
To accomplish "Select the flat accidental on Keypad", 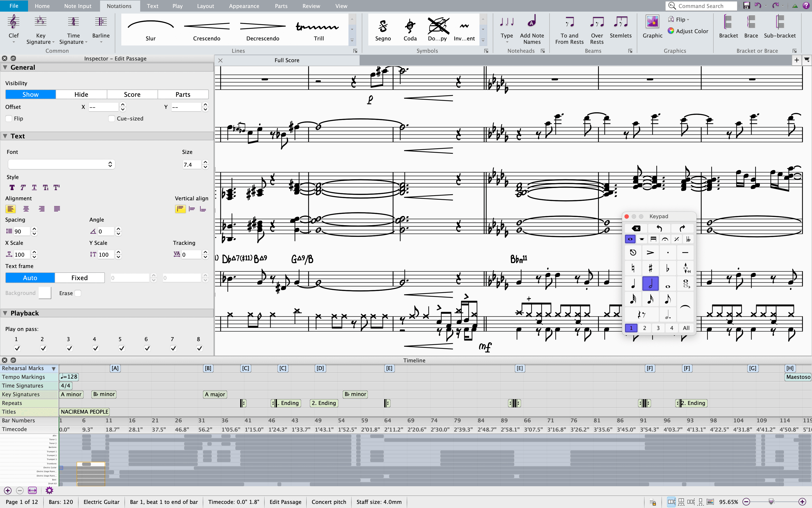I will pyautogui.click(x=667, y=268).
